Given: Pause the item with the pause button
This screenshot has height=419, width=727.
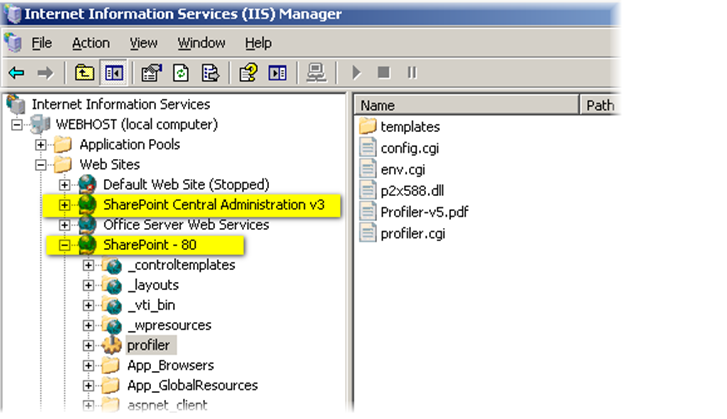Looking at the screenshot, I should point(412,73).
